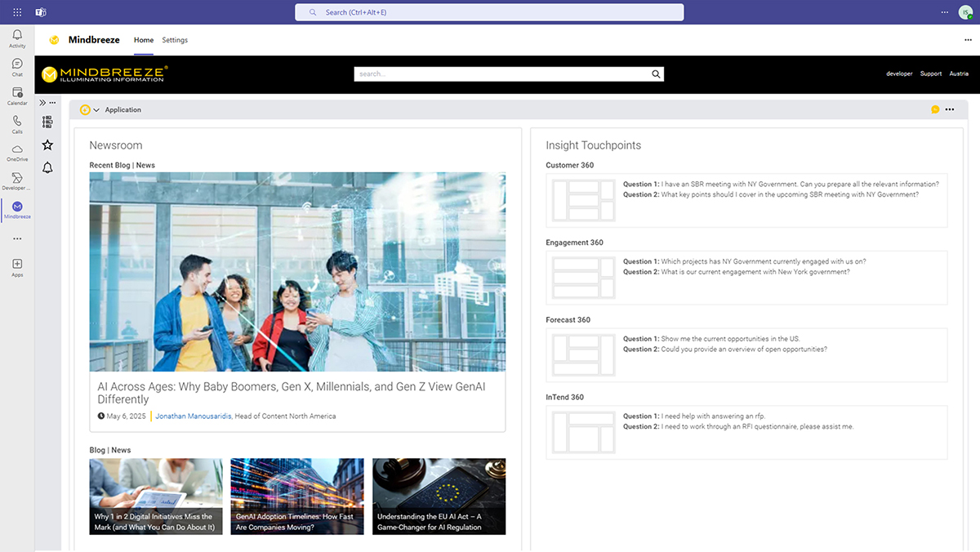Switch to the Settings tab
Viewport: 980px width, 552px height.
pos(175,40)
